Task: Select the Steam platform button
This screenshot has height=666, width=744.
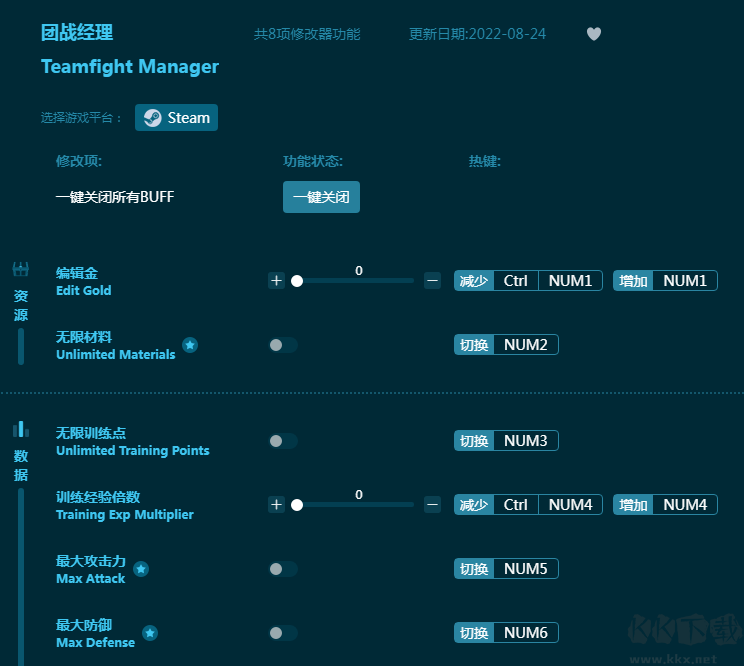Action: tap(176, 118)
